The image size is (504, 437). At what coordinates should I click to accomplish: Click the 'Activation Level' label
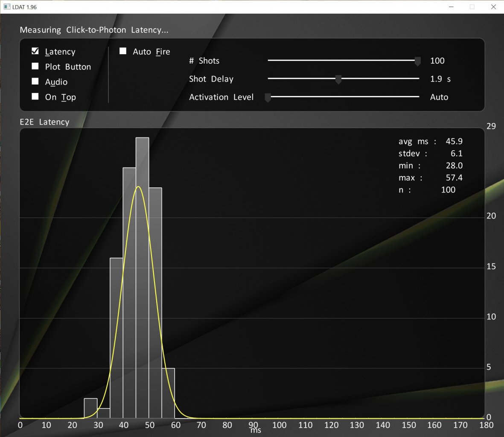[x=221, y=97]
